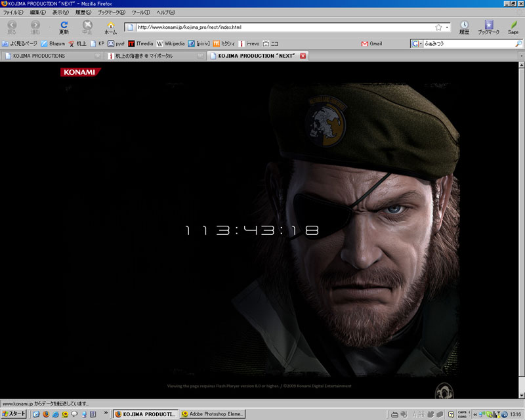Screen dimensions: 525x420
Task: Close the KOJIMA PRODUCTION "NEXT" tab
Action: 303,56
